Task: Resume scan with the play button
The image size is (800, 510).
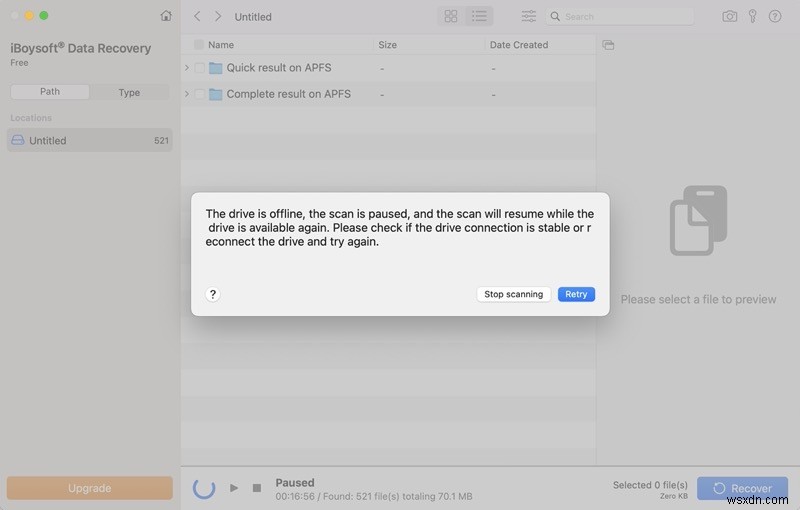Action: click(x=234, y=488)
